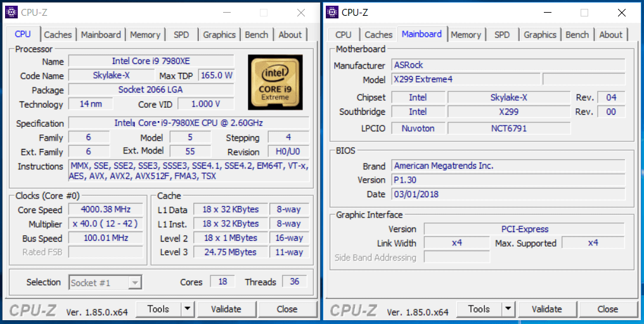
Task: Switch to Bench tab in right CPU-Z window
Action: (x=577, y=35)
